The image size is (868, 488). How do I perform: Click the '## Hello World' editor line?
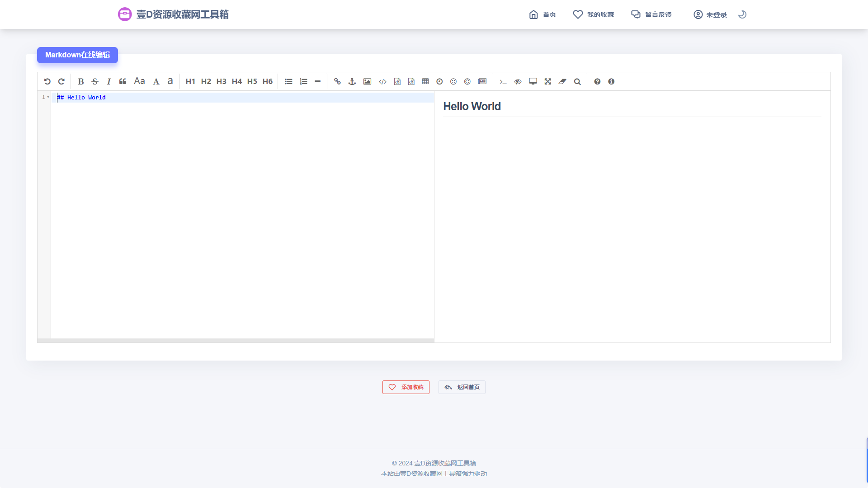[243, 97]
